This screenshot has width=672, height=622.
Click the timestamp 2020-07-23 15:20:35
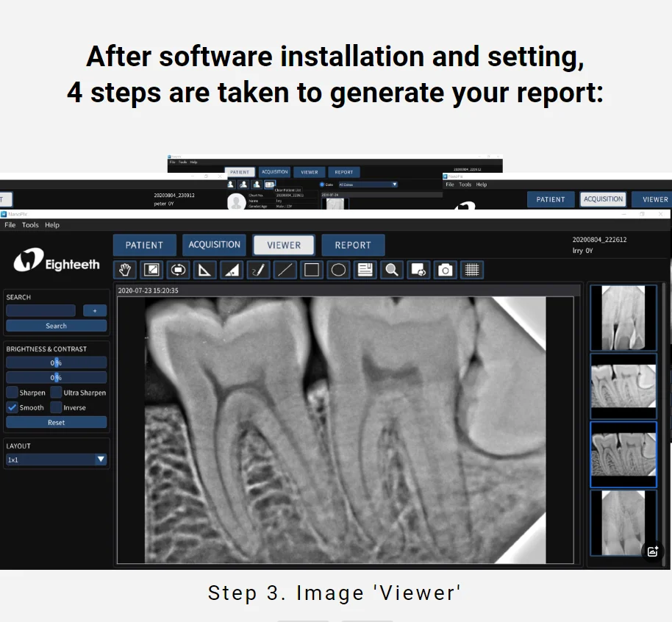pos(149,290)
